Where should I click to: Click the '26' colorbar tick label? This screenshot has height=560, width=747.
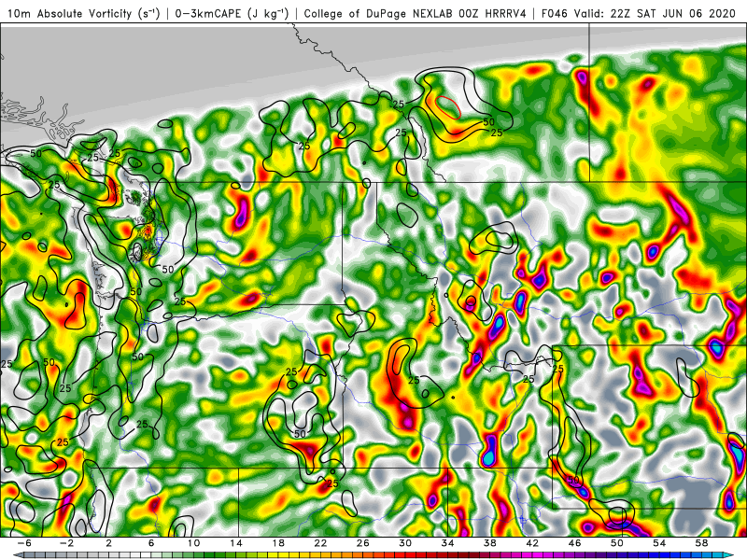[x=363, y=543]
